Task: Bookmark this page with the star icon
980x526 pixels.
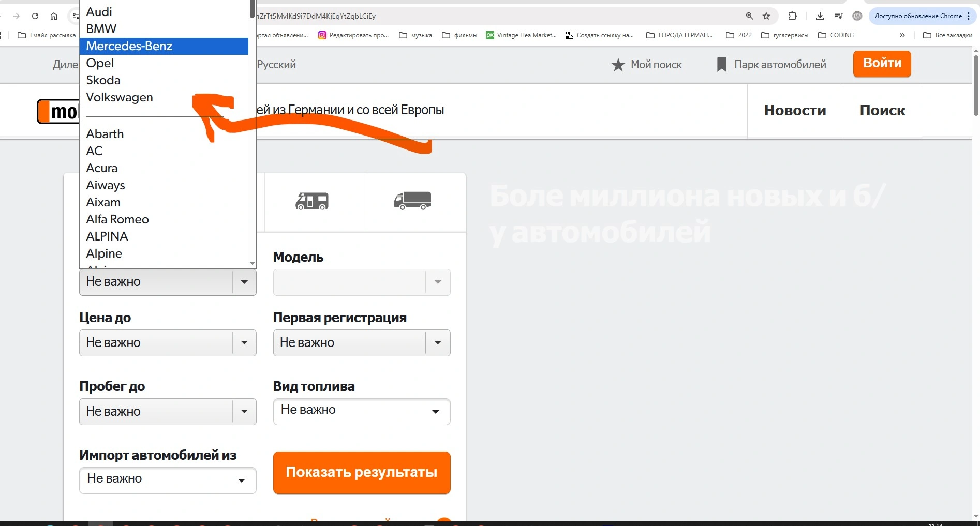Action: [766, 16]
